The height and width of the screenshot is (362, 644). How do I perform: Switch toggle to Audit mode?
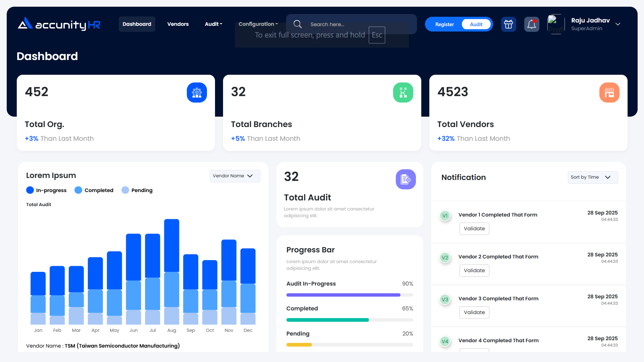click(476, 24)
